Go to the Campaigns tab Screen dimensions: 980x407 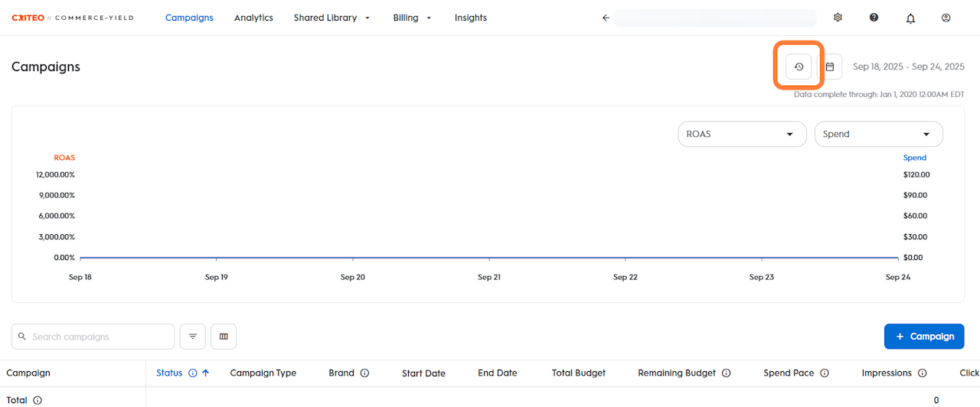pos(189,18)
